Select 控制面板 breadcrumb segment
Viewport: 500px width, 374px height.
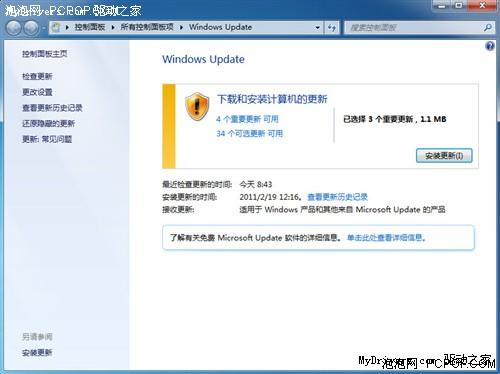click(90, 27)
